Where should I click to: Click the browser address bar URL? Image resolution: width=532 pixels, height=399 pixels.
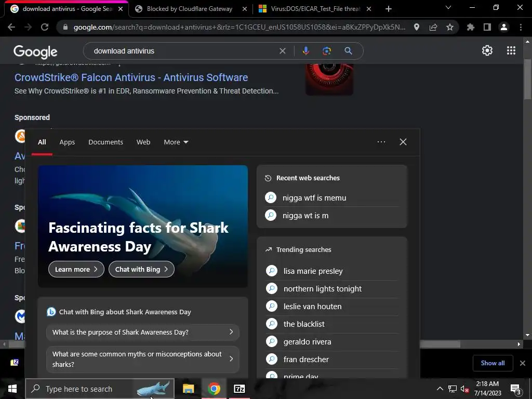pyautogui.click(x=239, y=27)
